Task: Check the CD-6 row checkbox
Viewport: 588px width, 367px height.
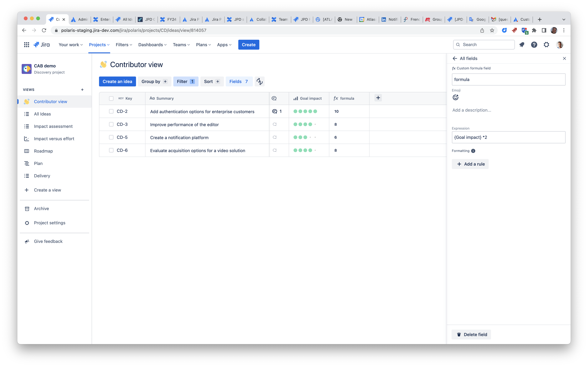Action: click(x=111, y=150)
